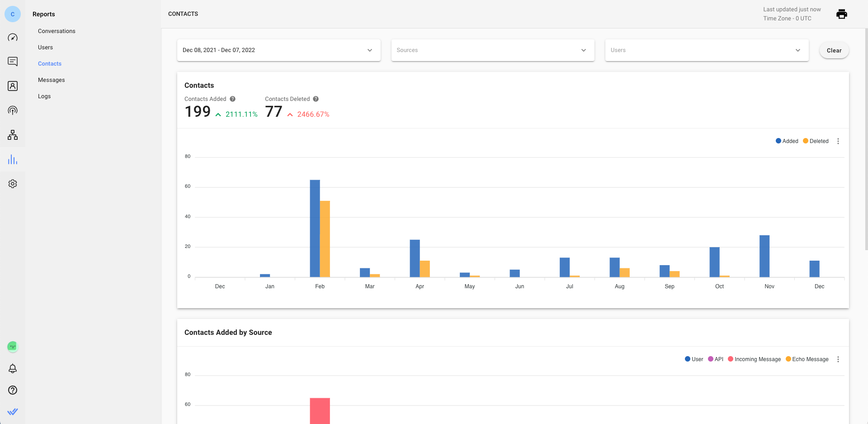Click the page vertical scrollbar
Image resolution: width=868 pixels, height=424 pixels.
(x=866, y=139)
